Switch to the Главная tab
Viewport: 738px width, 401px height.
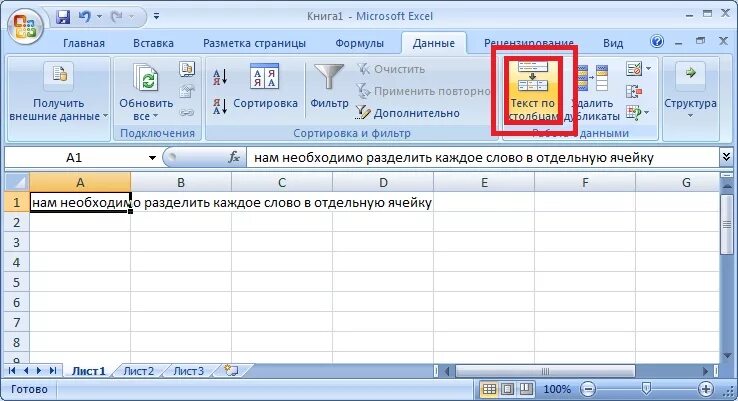(84, 43)
